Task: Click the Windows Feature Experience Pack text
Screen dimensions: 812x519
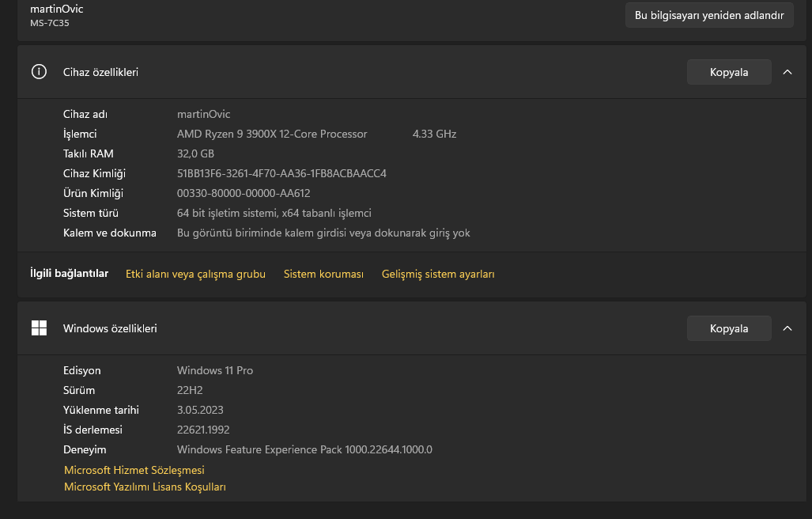Action: click(304, 449)
